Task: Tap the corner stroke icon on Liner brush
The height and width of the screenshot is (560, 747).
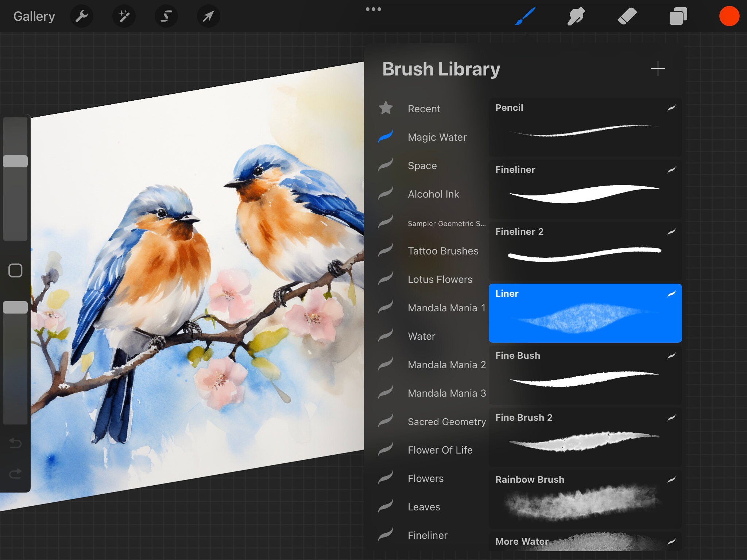Action: tap(671, 293)
